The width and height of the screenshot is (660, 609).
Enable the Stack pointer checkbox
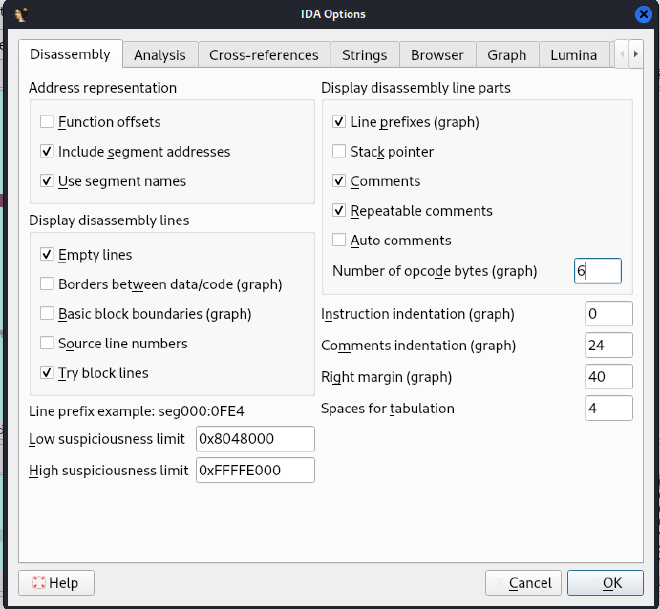coord(339,152)
